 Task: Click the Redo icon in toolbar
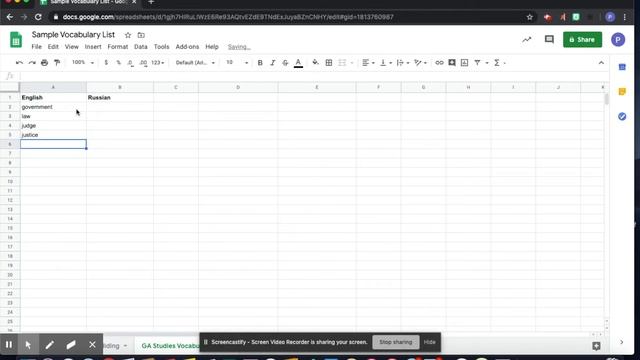point(32,63)
